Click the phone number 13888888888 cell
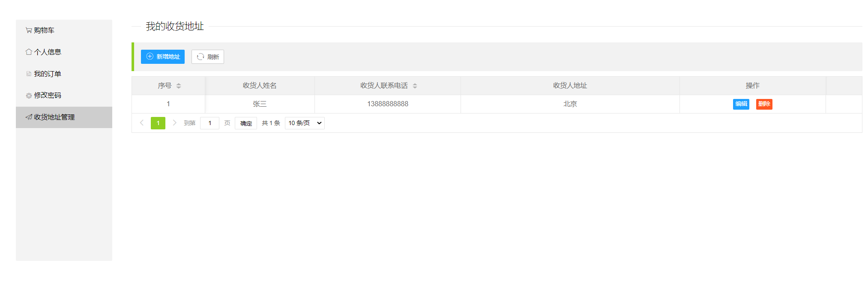This screenshot has width=868, height=281. tap(387, 104)
